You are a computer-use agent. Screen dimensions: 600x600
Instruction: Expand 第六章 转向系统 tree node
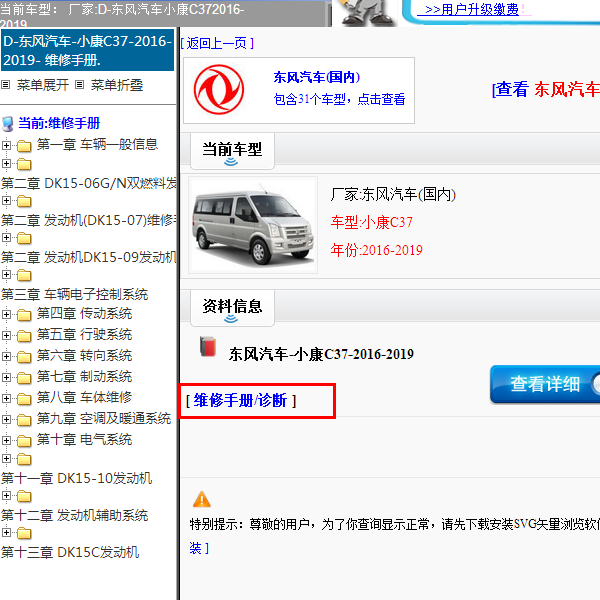(x=6, y=356)
